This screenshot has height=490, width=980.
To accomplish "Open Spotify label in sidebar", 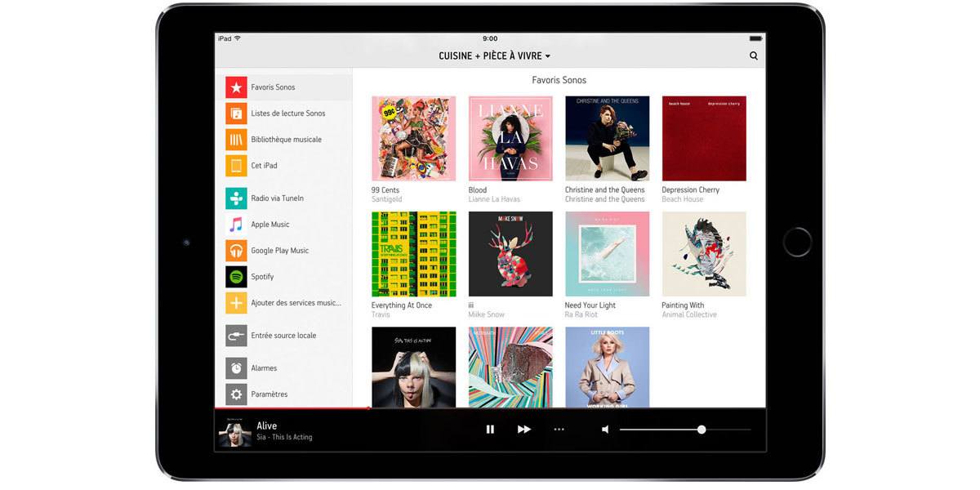I will coord(262,277).
